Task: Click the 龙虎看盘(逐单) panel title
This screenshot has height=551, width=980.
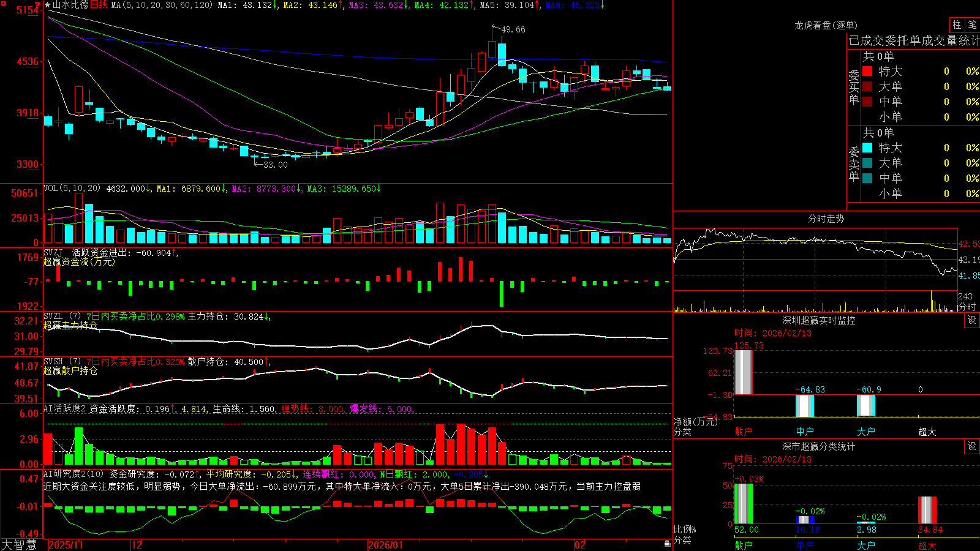Action: 826,25
